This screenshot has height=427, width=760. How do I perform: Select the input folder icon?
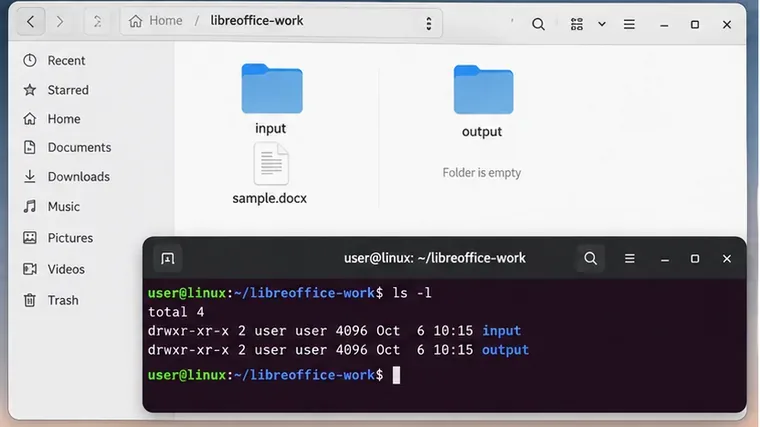pyautogui.click(x=272, y=88)
